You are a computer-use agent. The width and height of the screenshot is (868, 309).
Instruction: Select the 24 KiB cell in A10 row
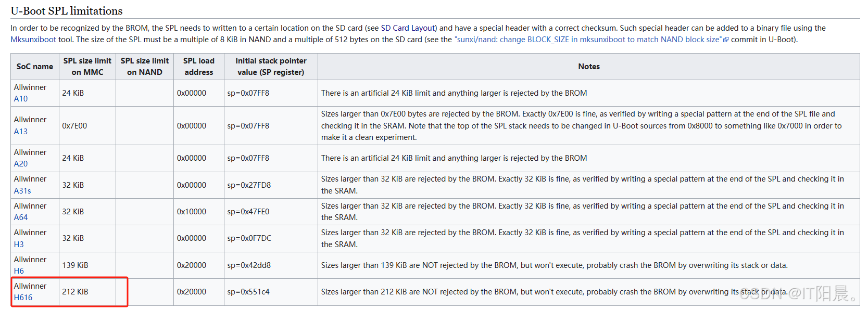[x=87, y=93]
